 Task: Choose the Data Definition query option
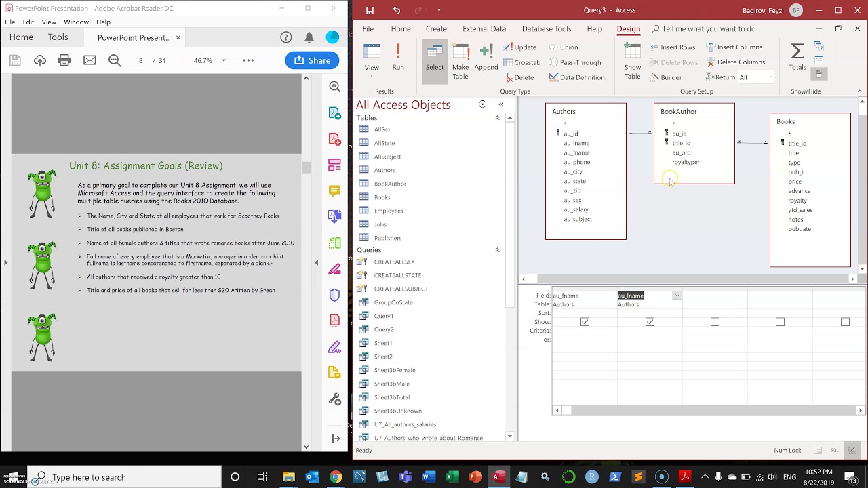(x=576, y=77)
